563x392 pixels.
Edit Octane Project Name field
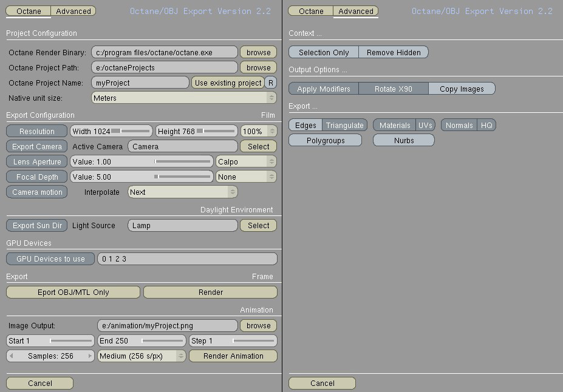[x=140, y=83]
